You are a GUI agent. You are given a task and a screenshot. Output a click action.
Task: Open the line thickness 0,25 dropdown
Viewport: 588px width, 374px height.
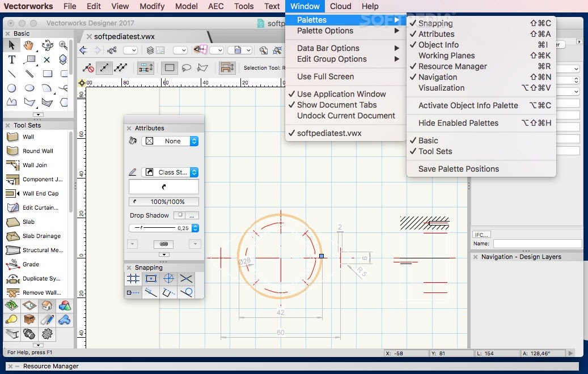195,228
